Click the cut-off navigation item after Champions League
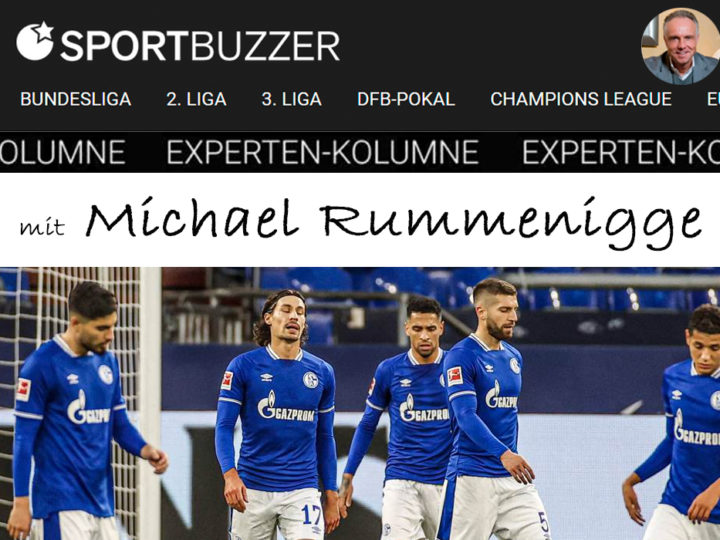This screenshot has height=540, width=720. pos(713,99)
